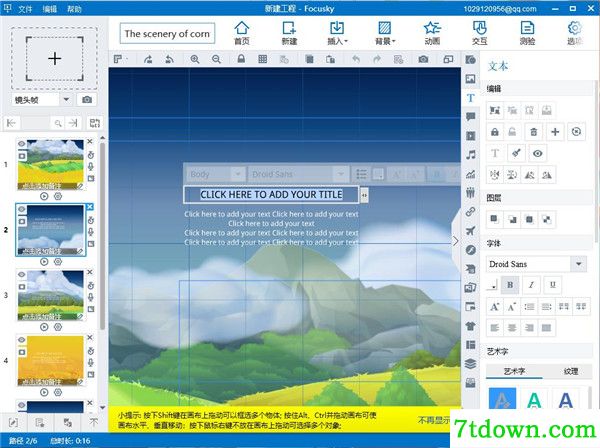The width and height of the screenshot is (600, 448).
Task: Open the hyperlink tool in sidebar
Action: pyautogui.click(x=471, y=212)
